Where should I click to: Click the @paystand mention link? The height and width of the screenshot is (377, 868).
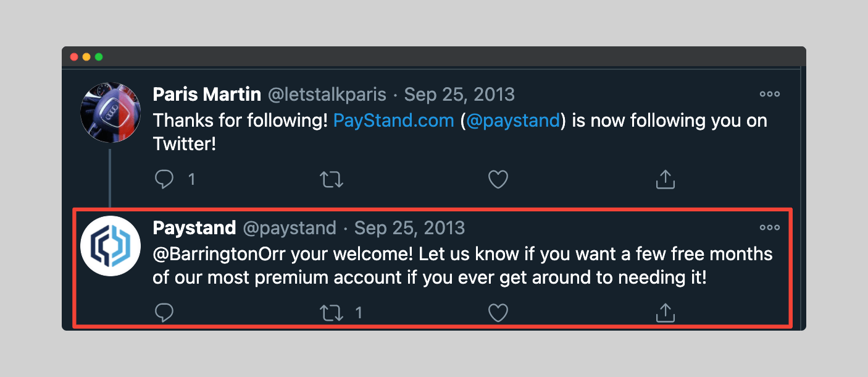pos(513,120)
